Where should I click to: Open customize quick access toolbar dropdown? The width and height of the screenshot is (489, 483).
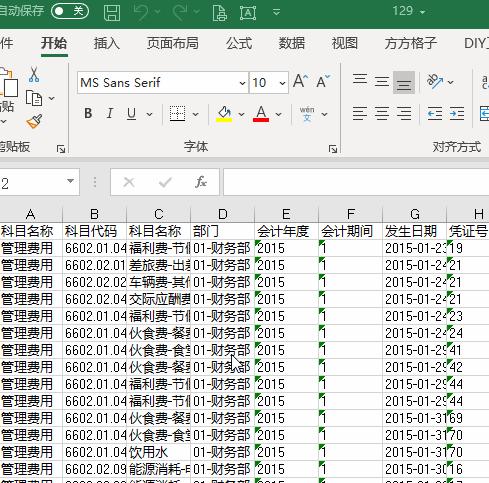(276, 12)
